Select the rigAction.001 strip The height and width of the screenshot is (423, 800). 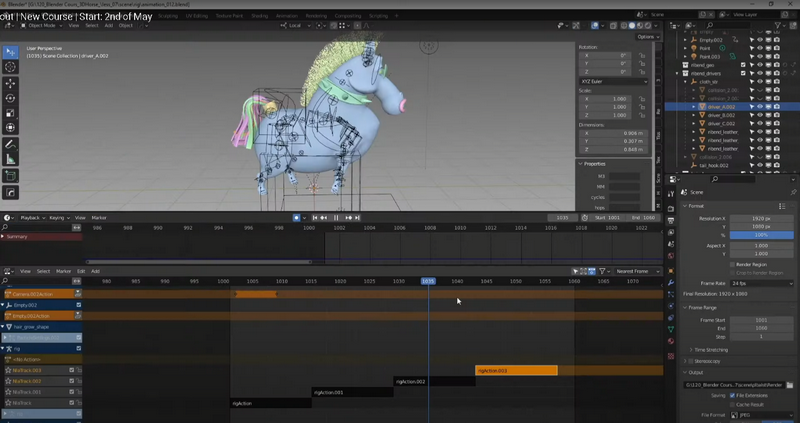353,392
